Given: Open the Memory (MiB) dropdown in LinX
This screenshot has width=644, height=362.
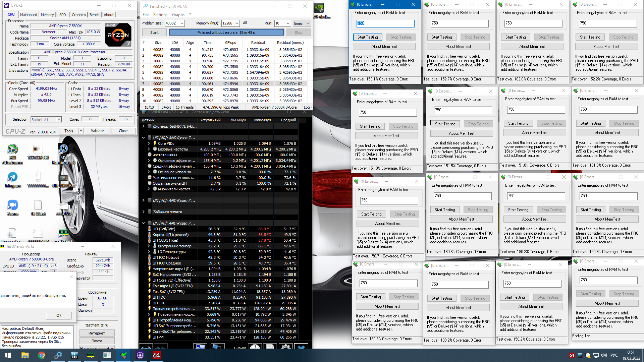Looking at the screenshot, I should point(237,23).
